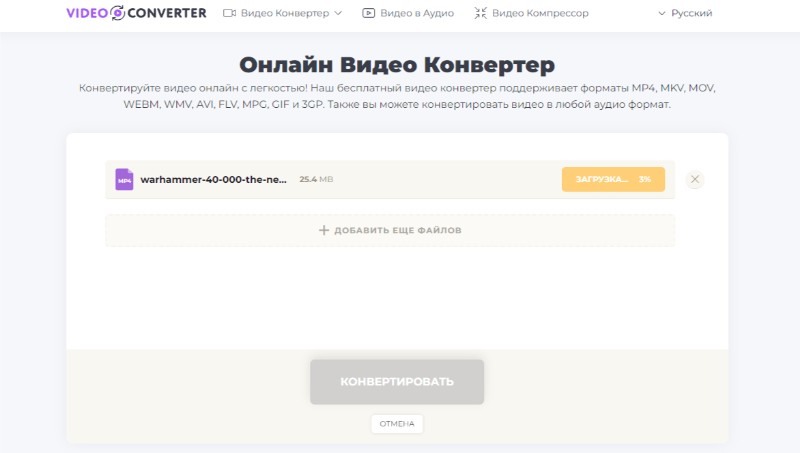Click the Отмена button
Screen dimensions: 800x453
[397, 424]
